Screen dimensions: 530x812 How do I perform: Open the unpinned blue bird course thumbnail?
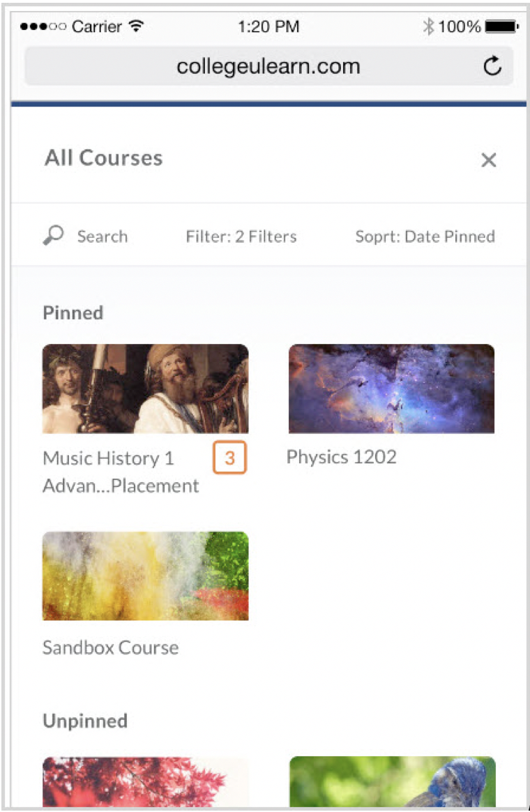[392, 781]
